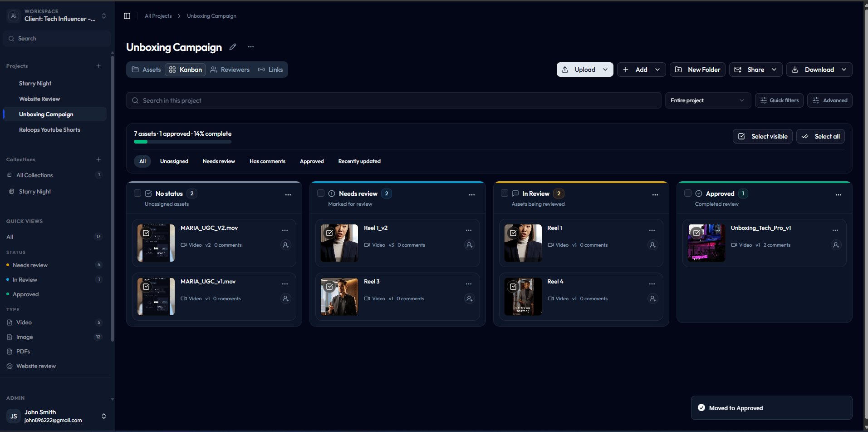Open MARIA_UGC_v1.mov card options

click(x=285, y=284)
